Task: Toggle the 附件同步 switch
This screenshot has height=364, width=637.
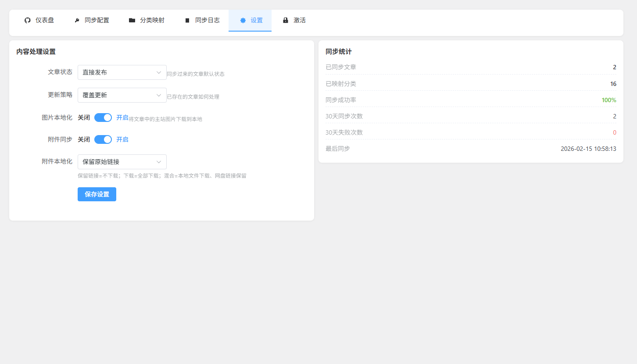Action: 103,139
